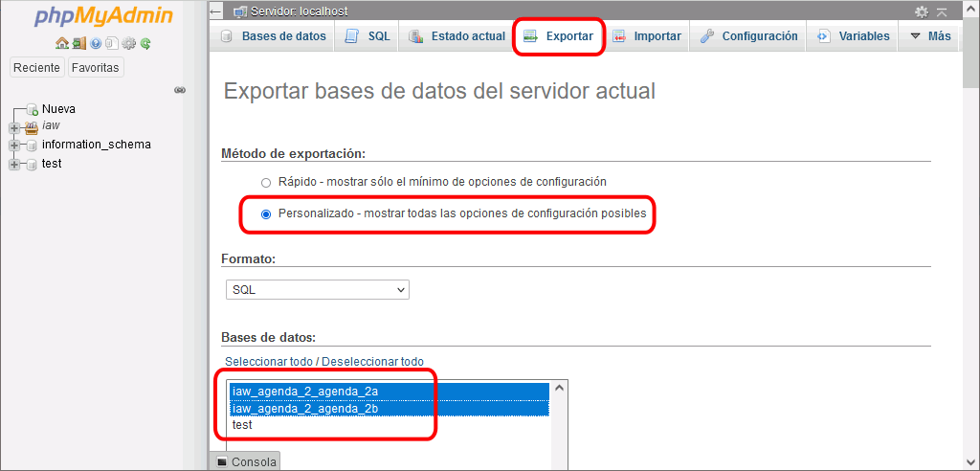This screenshot has height=471, width=980.
Task: Select Rápido export method radio button
Action: click(x=266, y=183)
